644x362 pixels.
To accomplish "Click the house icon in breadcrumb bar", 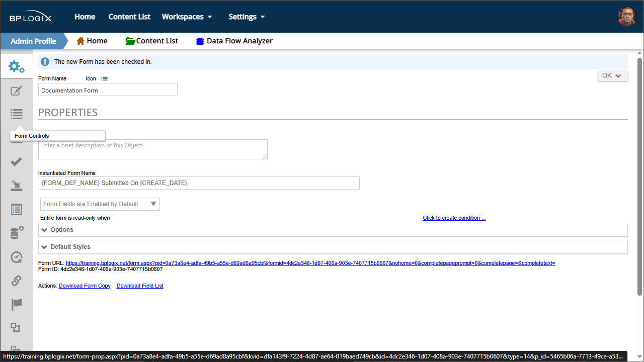I will coord(80,41).
